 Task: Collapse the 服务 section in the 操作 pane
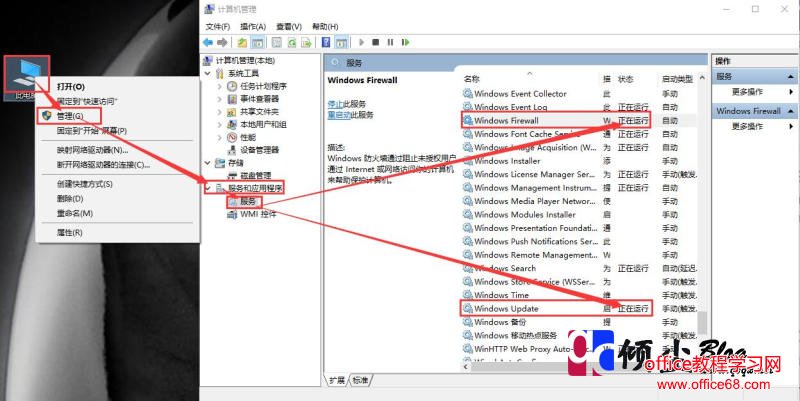coord(790,77)
